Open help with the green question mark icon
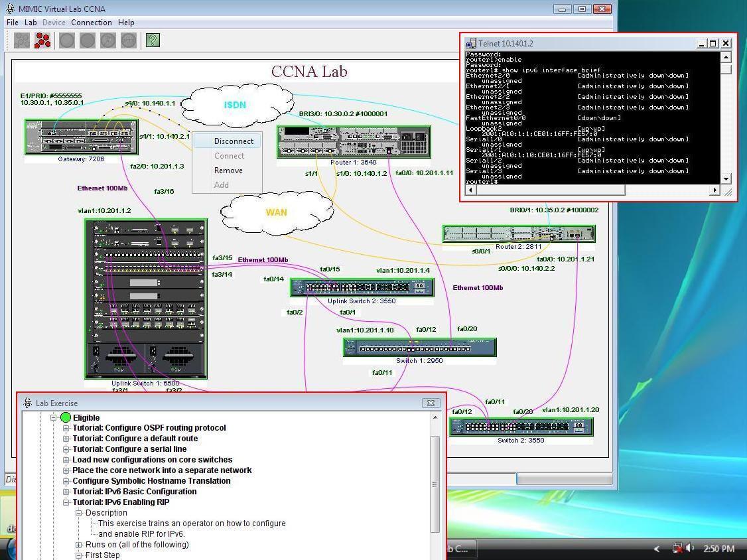This screenshot has height=560, width=747. (153, 40)
